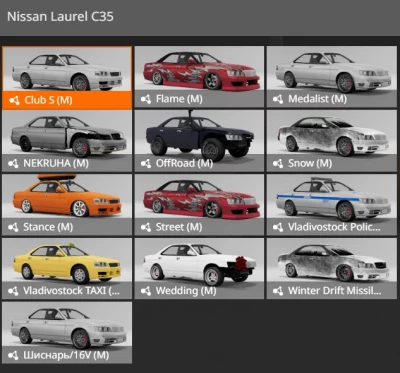Pick the Medalist car image
400x373 pixels.
(332, 68)
